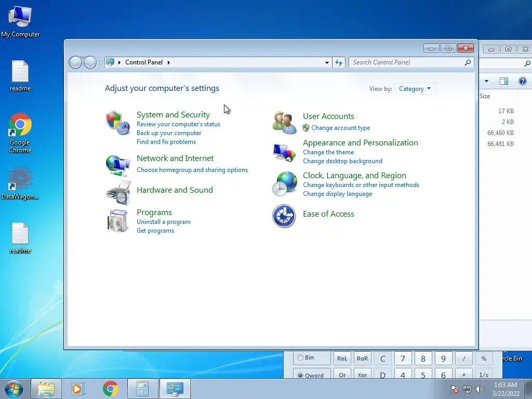Viewport: 532px width, 399px height.
Task: Open Hardware and Sound heading link
Action: [175, 190]
